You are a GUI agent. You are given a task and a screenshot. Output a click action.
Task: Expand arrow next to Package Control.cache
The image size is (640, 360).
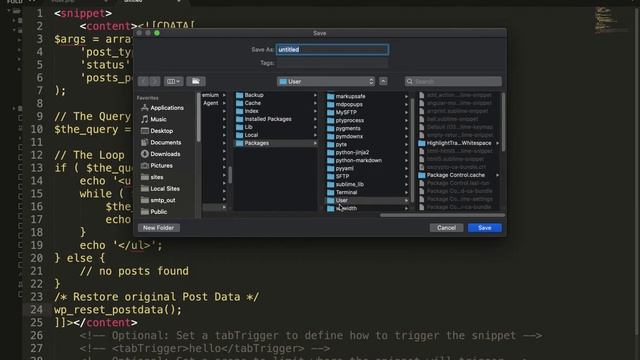497,175
